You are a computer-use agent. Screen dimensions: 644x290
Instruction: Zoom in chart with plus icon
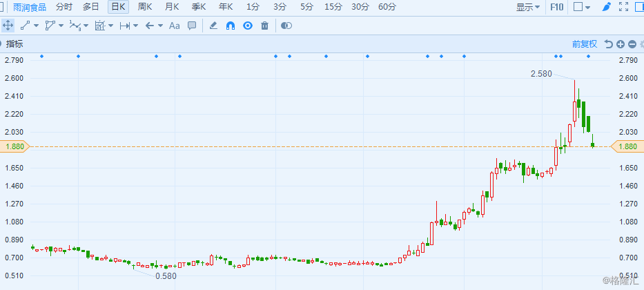tap(621, 44)
